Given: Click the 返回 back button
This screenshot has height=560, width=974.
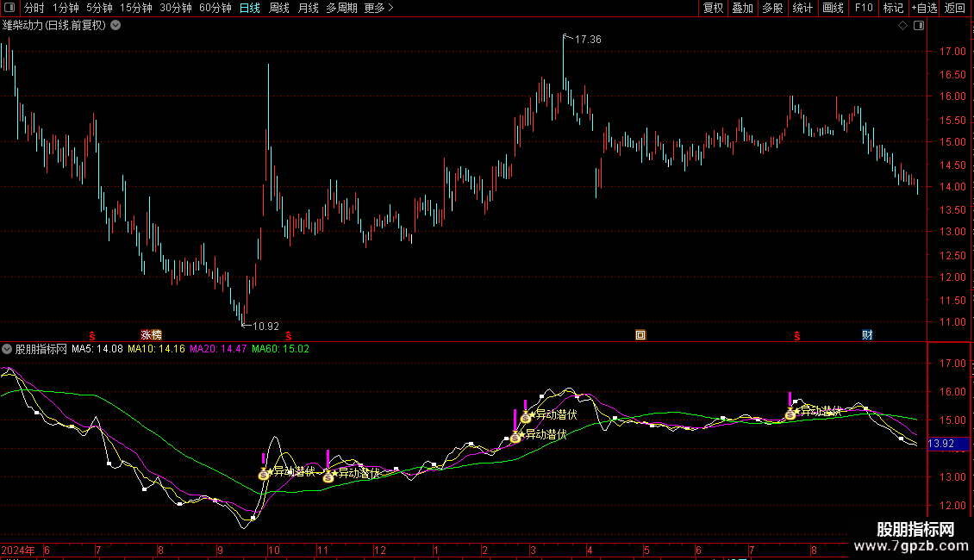Looking at the screenshot, I should coord(955,8).
